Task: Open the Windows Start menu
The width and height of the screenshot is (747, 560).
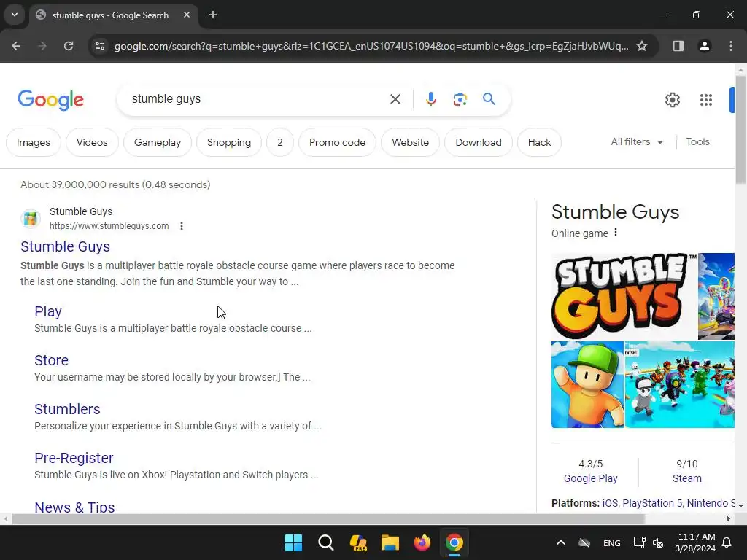Action: [293, 542]
